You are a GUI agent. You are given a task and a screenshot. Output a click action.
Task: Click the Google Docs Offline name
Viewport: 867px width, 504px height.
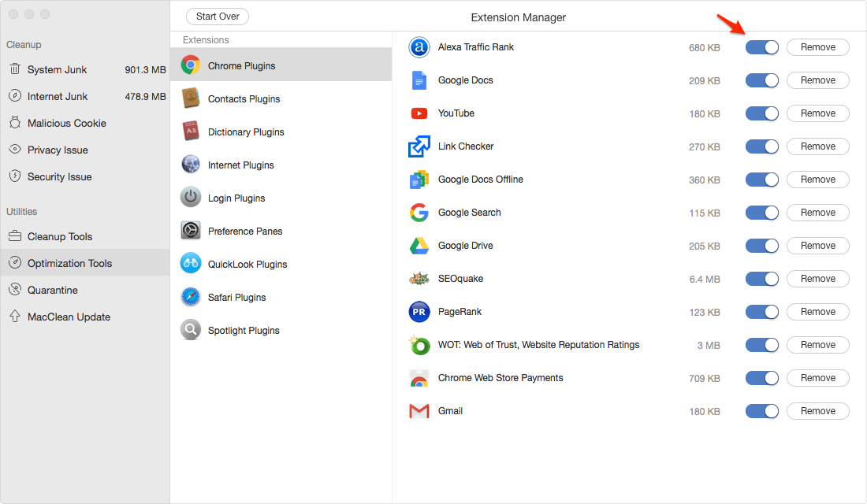click(481, 179)
